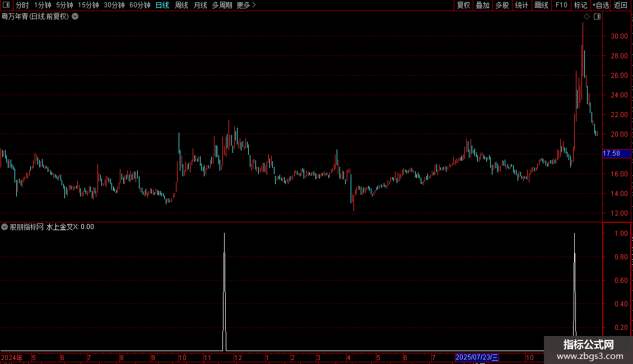This screenshot has width=633, height=364.
Task: Open the 多股 multi-stock view
Action: (x=502, y=5)
